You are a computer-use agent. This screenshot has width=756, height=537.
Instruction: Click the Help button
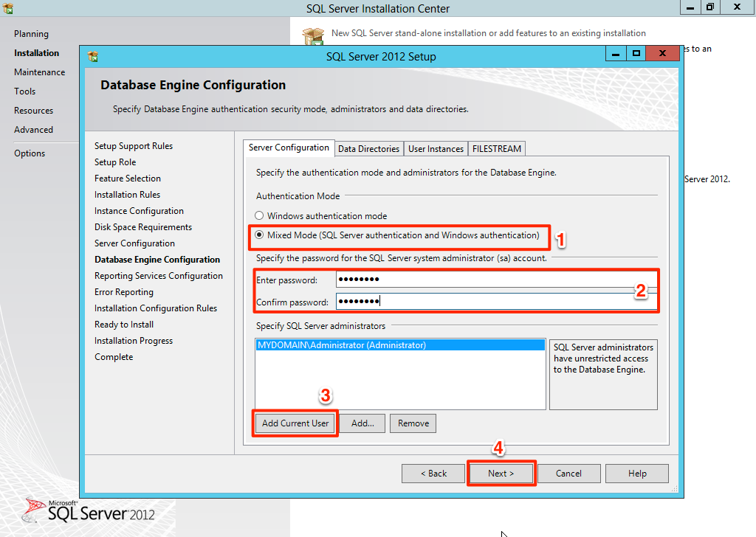pyautogui.click(x=637, y=474)
